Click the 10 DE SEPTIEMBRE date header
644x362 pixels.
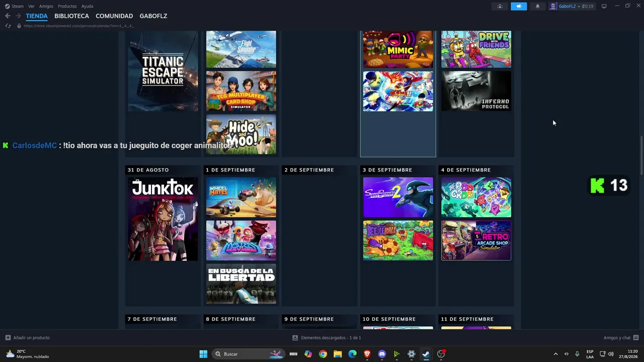click(389, 319)
